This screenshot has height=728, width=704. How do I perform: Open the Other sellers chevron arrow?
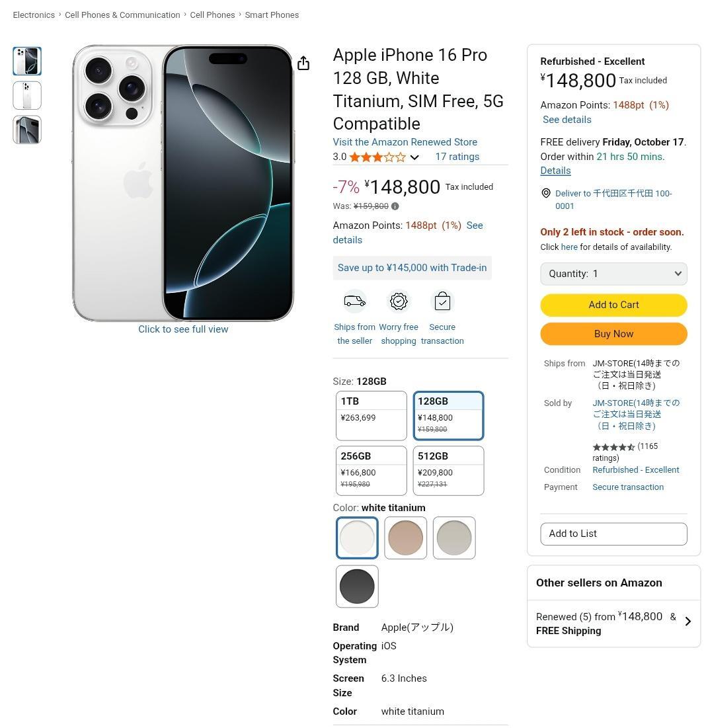[688, 622]
